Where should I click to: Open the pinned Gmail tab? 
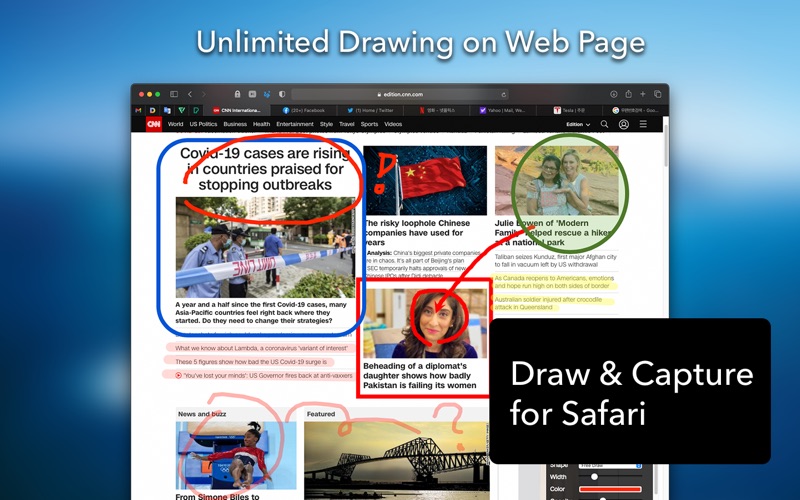point(138,110)
